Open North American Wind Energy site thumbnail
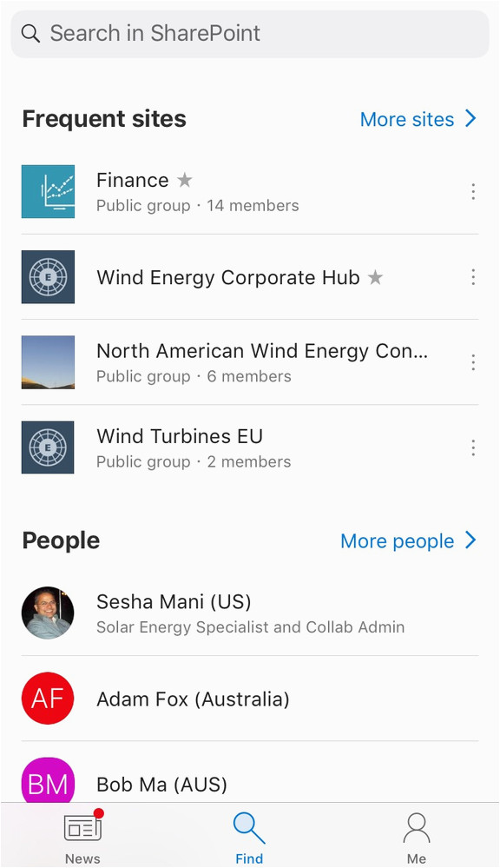Screen dimensions: 500x868 coord(48,362)
